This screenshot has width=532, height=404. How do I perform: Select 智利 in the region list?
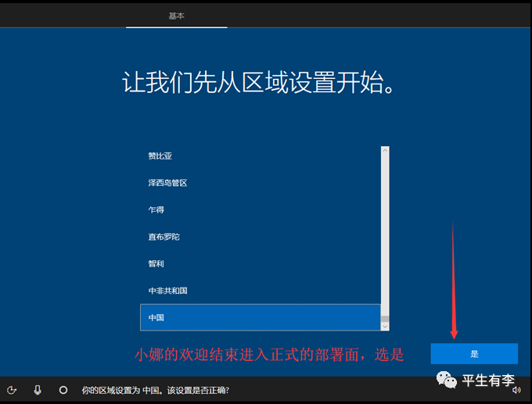[261, 263]
